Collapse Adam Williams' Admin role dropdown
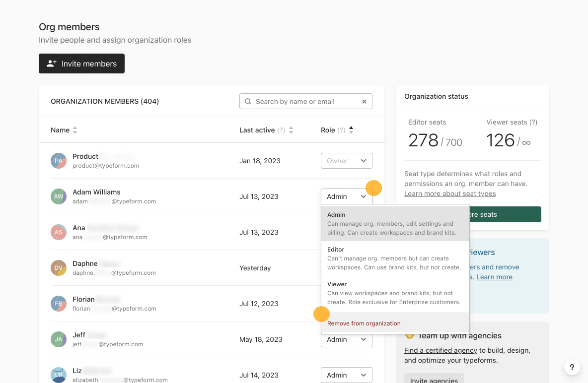The height and width of the screenshot is (383, 588). coord(347,196)
